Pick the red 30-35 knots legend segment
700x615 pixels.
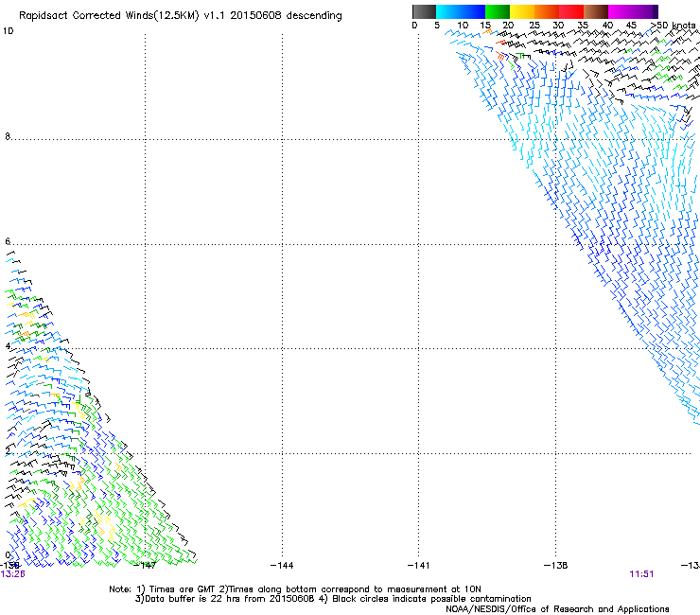571,11
